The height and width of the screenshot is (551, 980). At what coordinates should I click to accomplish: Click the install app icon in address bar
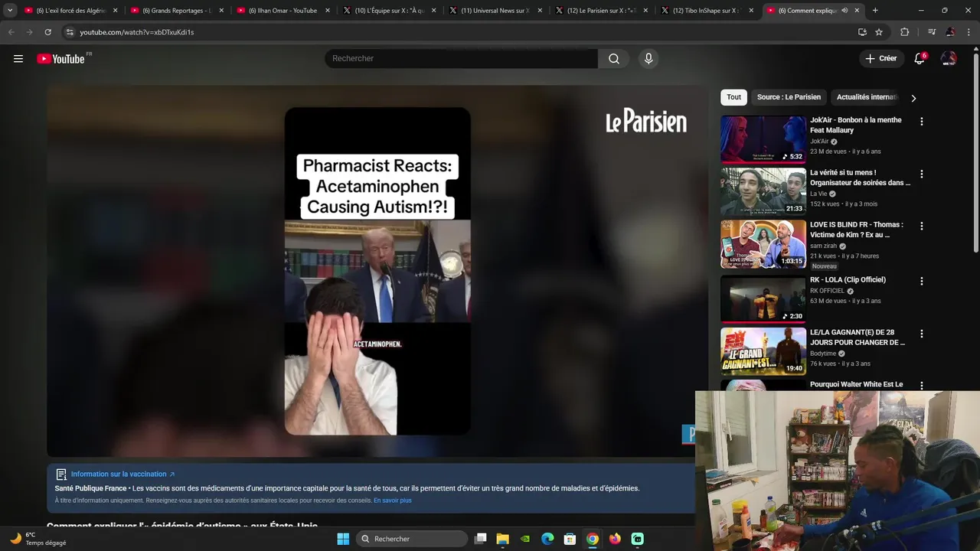point(862,32)
